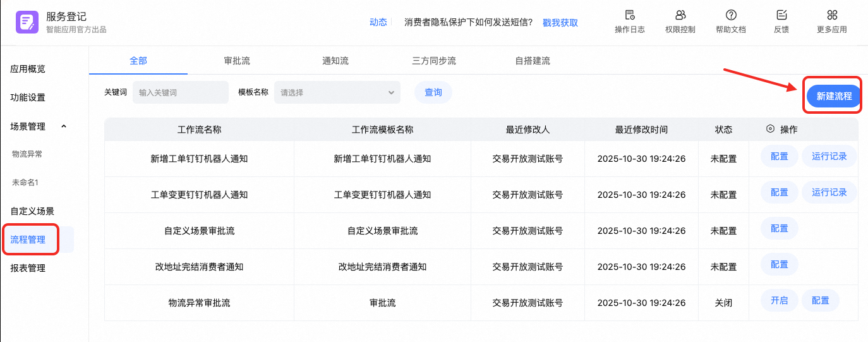Viewport: 868px width, 342px height.
Task: Switch to the 通知流 tab
Action: click(335, 61)
